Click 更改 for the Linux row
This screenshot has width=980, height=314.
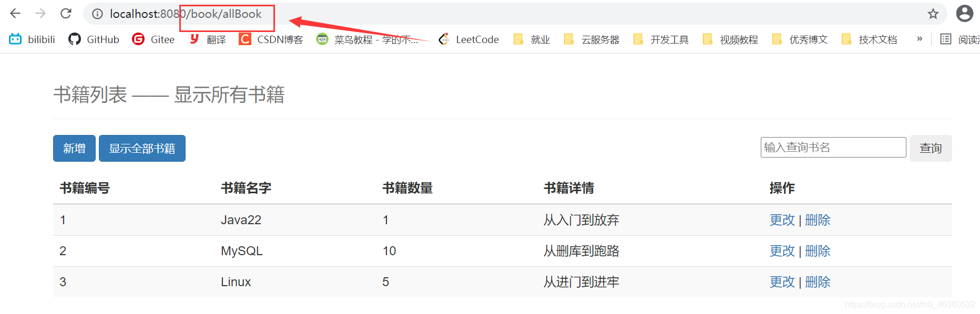coord(782,282)
